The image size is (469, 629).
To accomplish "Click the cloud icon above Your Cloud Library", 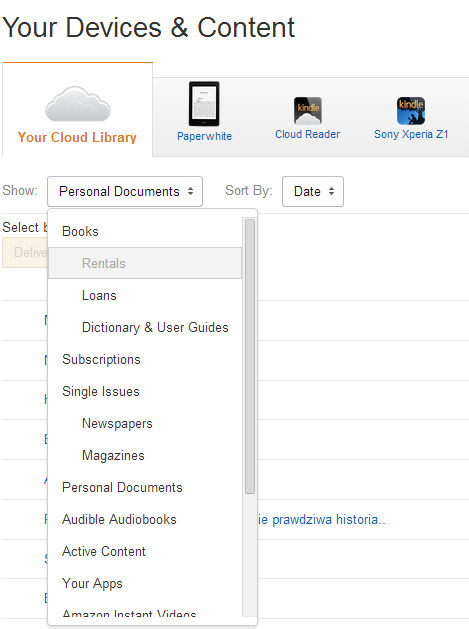I will tap(77, 104).
